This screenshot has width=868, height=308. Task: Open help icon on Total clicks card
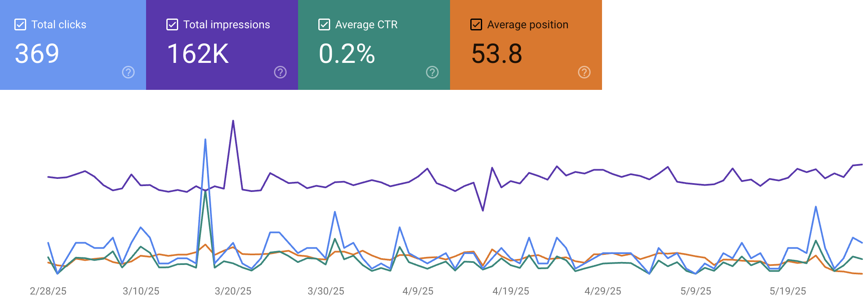click(128, 72)
